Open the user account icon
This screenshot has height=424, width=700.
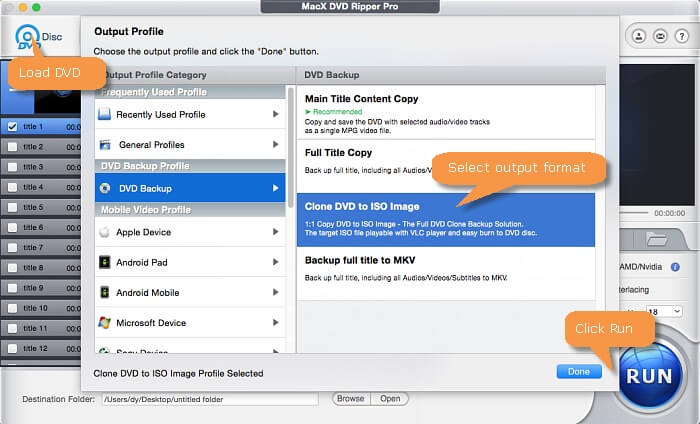tap(639, 36)
